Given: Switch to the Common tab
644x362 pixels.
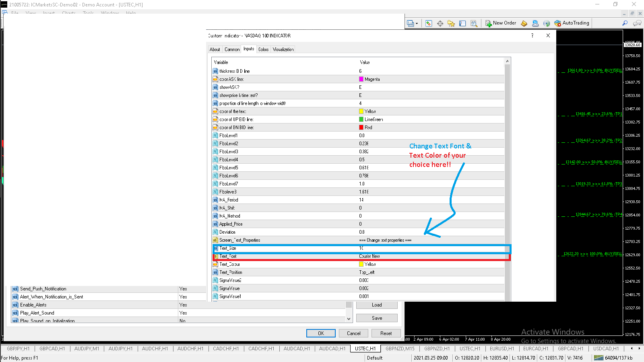Looking at the screenshot, I should point(232,49).
